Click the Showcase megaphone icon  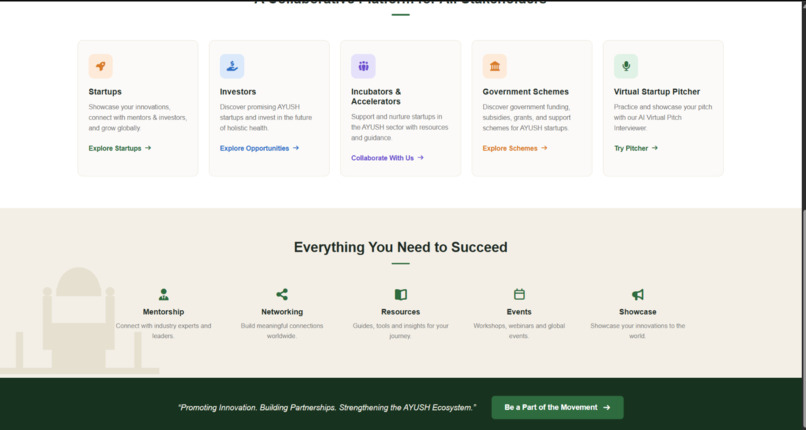pos(637,294)
